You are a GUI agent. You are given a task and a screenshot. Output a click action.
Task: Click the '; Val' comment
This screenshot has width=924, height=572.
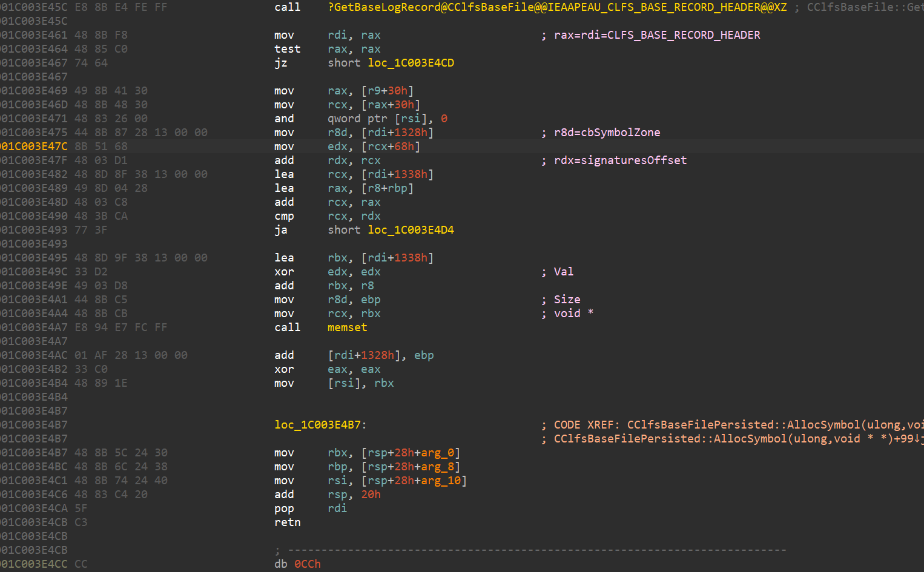coord(557,272)
